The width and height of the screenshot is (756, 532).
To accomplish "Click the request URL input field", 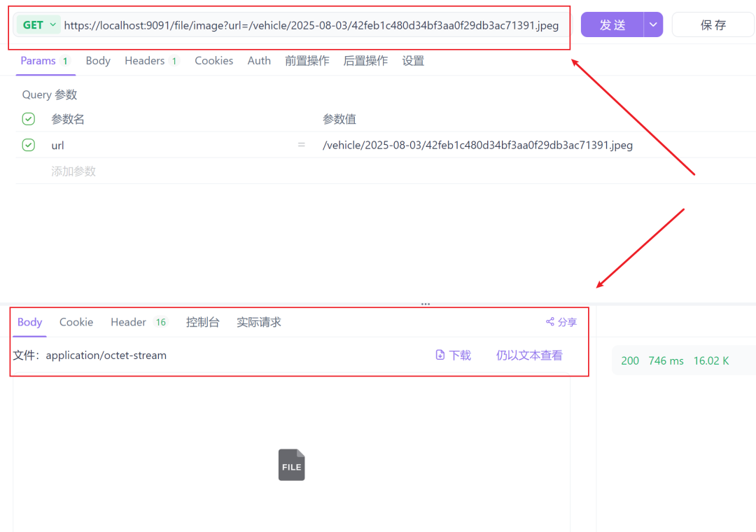I will 311,24.
